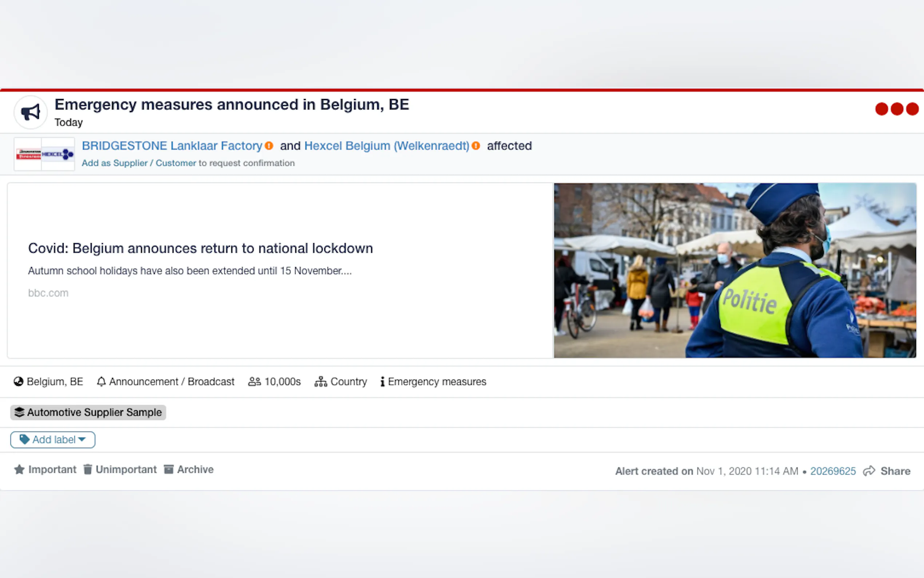Click the share arrow icon

(x=869, y=471)
